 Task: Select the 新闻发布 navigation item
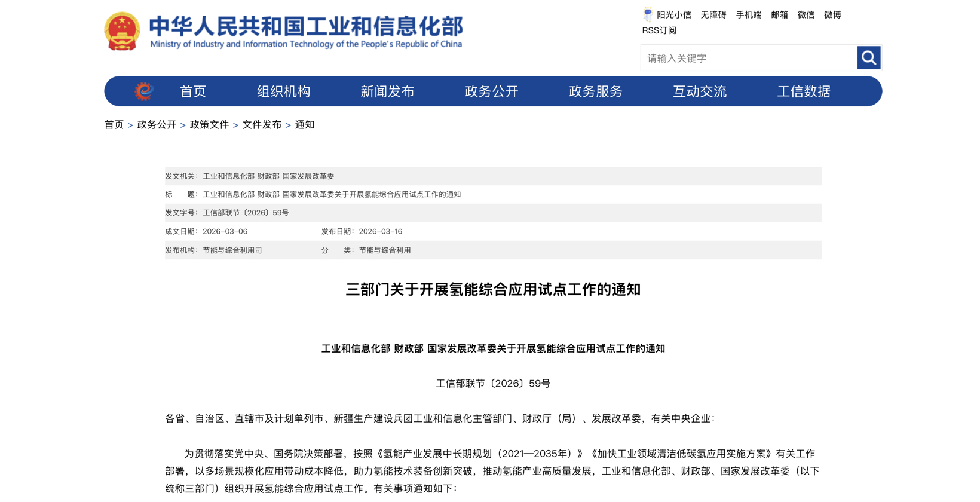[x=387, y=91]
